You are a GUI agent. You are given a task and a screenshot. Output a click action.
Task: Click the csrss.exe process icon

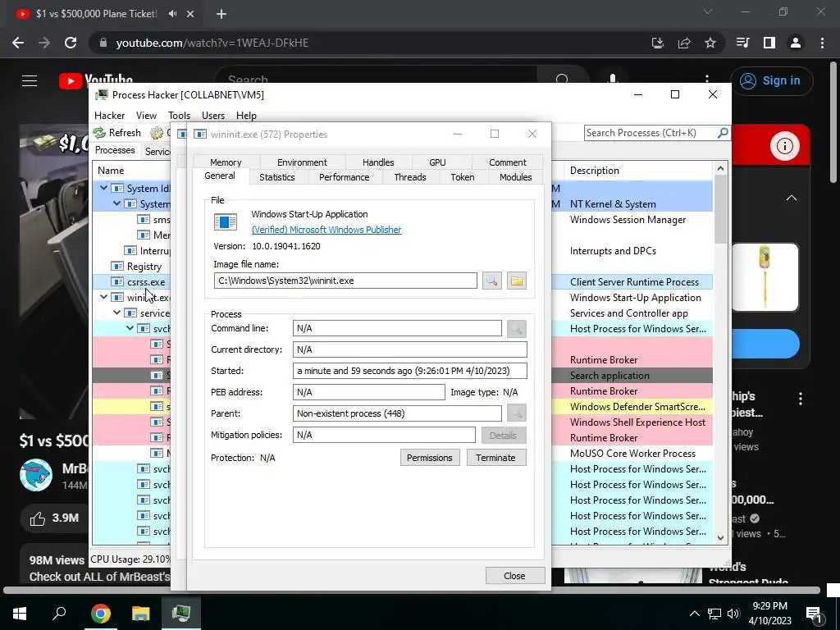[x=117, y=282]
